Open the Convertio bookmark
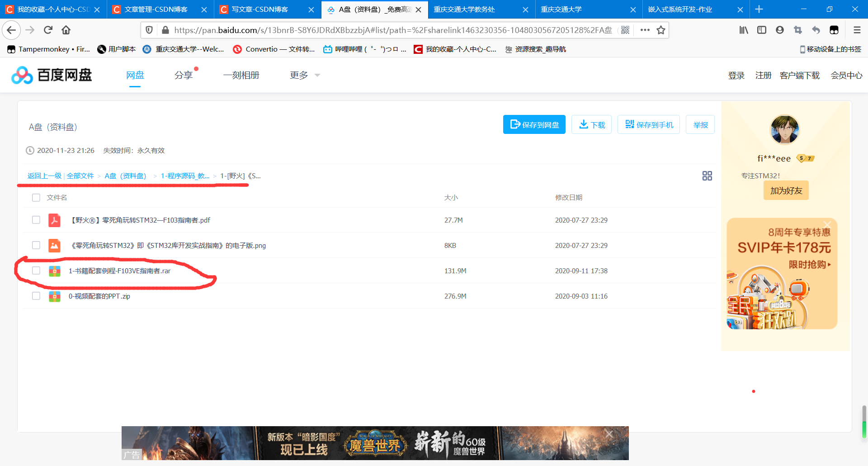The height and width of the screenshot is (466, 868). point(274,49)
